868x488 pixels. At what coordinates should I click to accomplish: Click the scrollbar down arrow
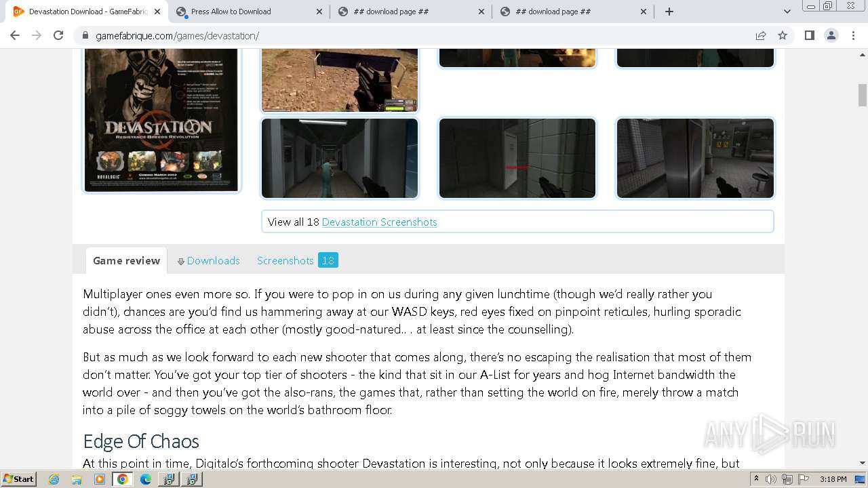click(x=863, y=463)
